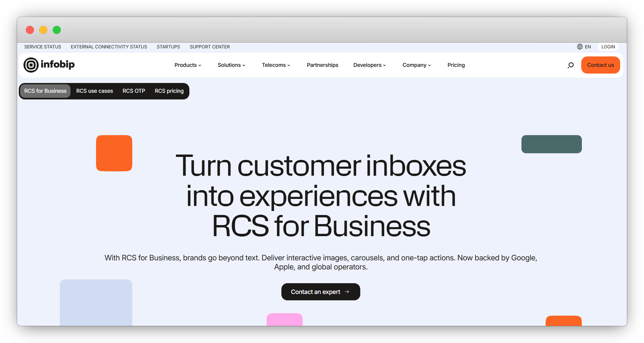Open the Service Status link
The image size is (644, 343).
43,47
